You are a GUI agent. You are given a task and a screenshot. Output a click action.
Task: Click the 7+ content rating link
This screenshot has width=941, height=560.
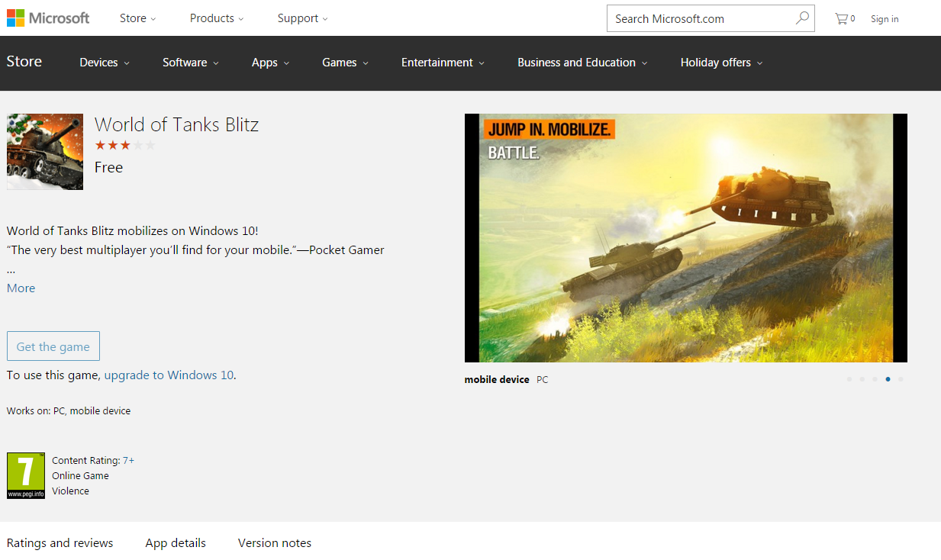point(128,460)
